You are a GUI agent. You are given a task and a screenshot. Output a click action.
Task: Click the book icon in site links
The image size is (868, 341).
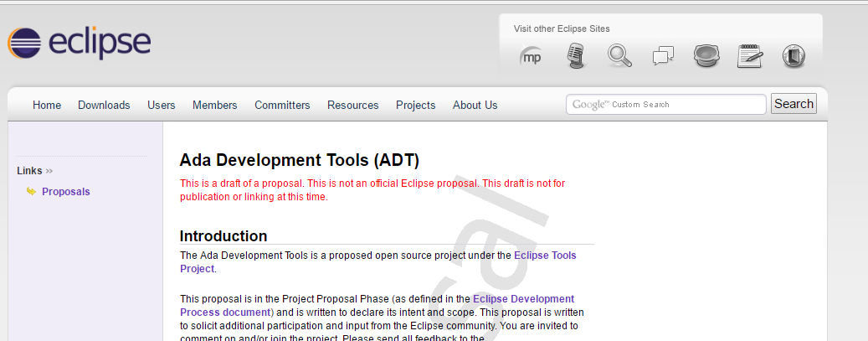[x=794, y=56]
